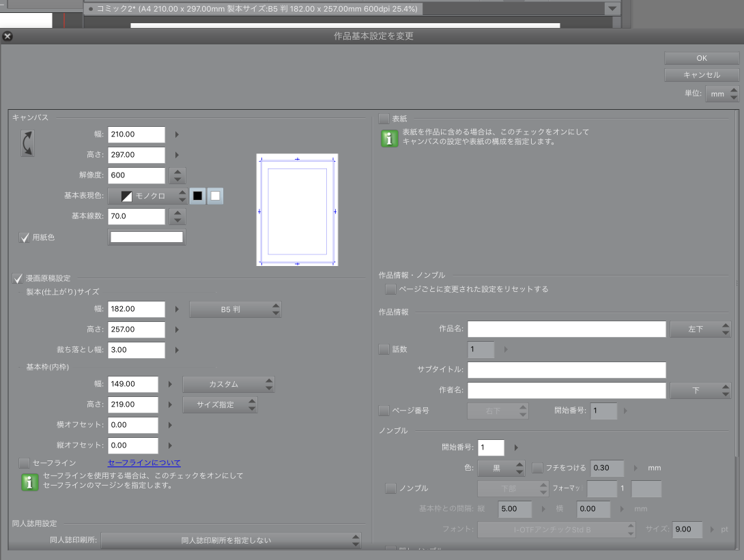The image size is (744, 560).
Task: Click the arrow beside canvas 幅 field
Action: 177,135
